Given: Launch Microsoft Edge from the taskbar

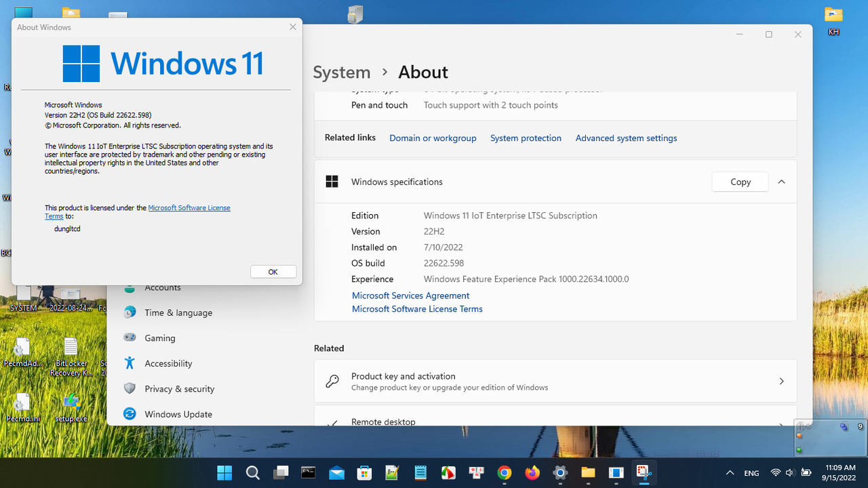Looking at the screenshot, I should tap(616, 472).
